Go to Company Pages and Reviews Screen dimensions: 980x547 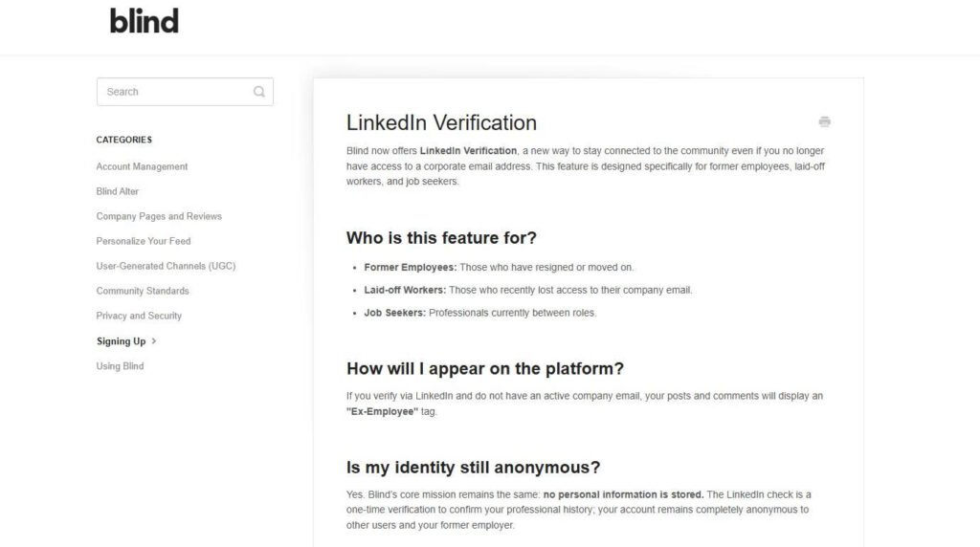pos(159,217)
